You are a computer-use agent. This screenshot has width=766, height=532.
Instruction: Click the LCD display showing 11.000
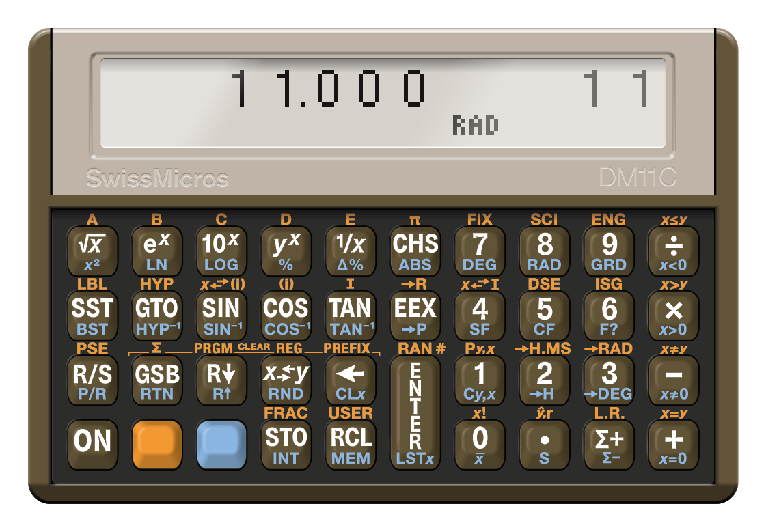383,103
